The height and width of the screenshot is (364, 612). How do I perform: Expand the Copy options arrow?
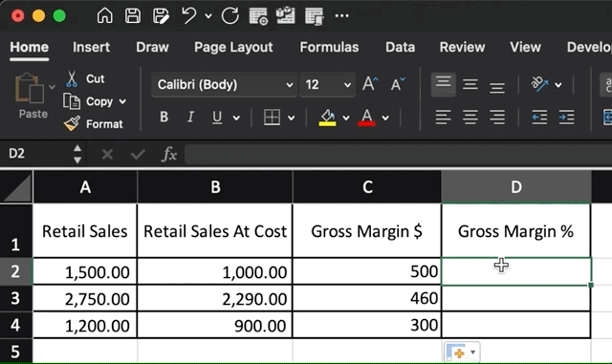point(122,102)
